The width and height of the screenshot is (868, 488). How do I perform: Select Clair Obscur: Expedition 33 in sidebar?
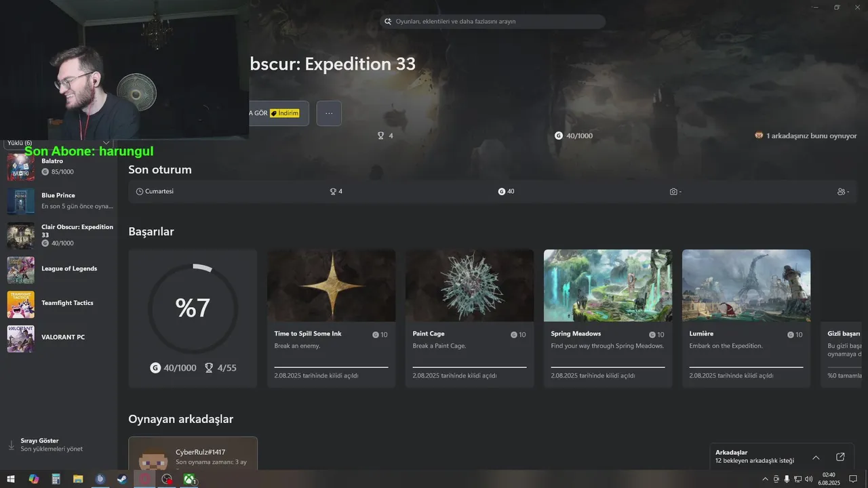click(x=60, y=235)
